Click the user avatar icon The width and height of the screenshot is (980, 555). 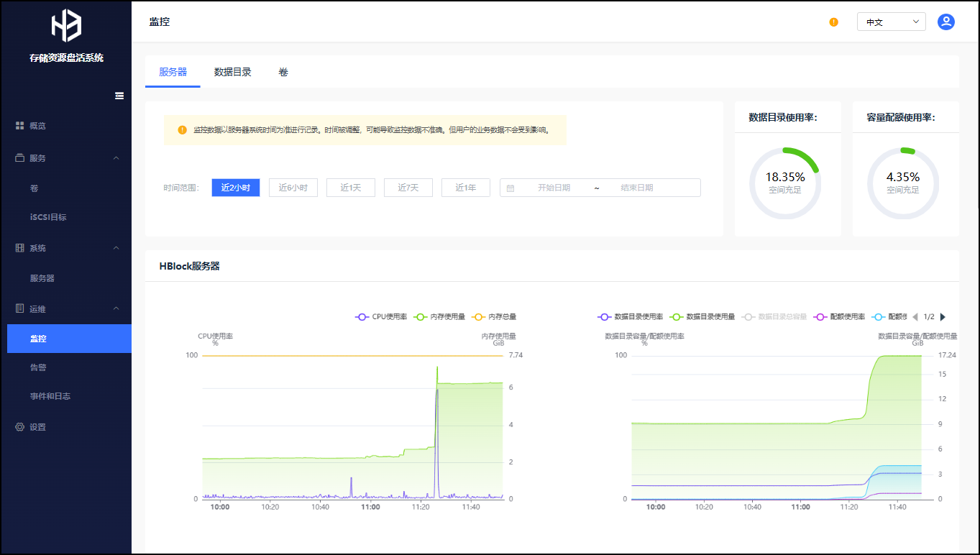click(x=946, y=22)
